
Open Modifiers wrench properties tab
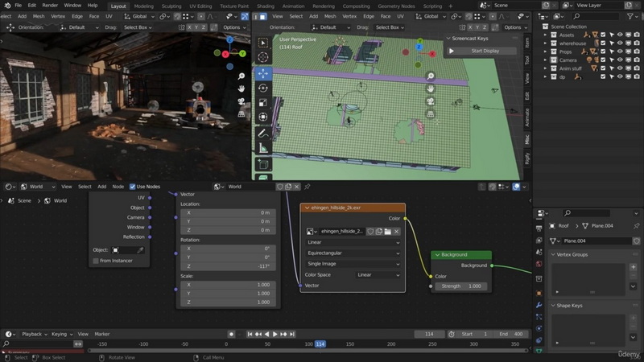[539, 305]
